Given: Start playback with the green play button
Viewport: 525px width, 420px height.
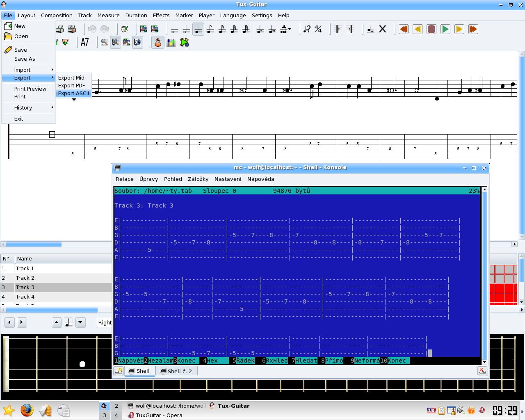Looking at the screenshot, I should [445, 30].
